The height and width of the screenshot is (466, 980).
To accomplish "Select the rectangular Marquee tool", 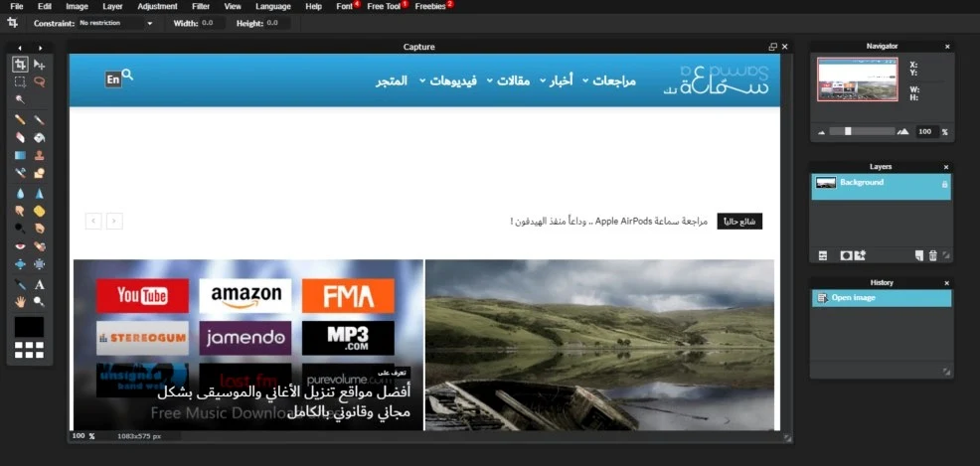I will [20, 81].
